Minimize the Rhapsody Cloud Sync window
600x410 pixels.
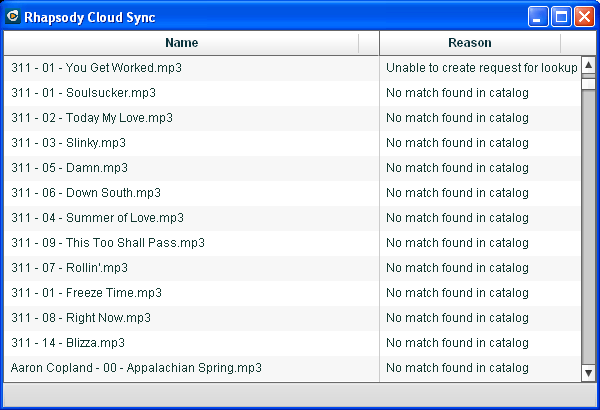[539, 17]
